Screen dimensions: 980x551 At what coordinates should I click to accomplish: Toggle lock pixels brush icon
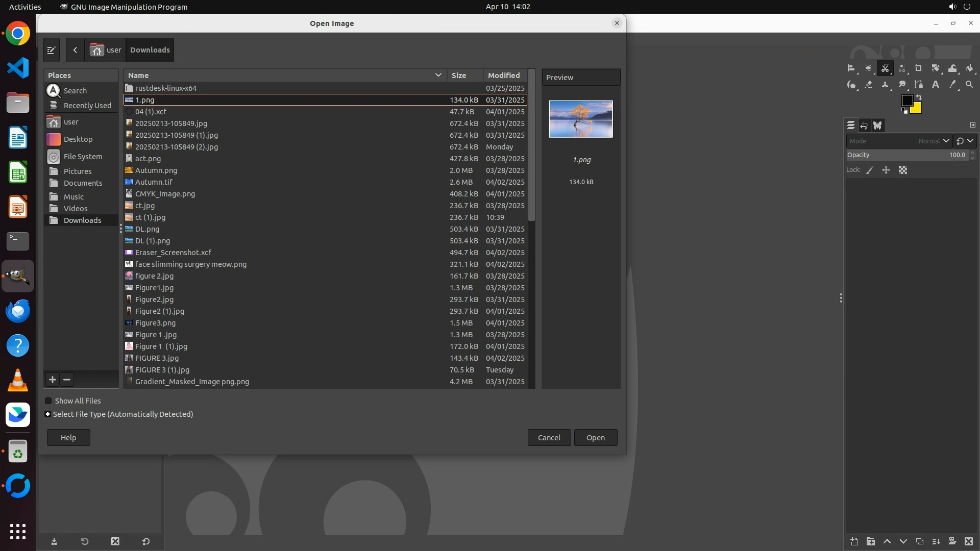pyautogui.click(x=870, y=170)
